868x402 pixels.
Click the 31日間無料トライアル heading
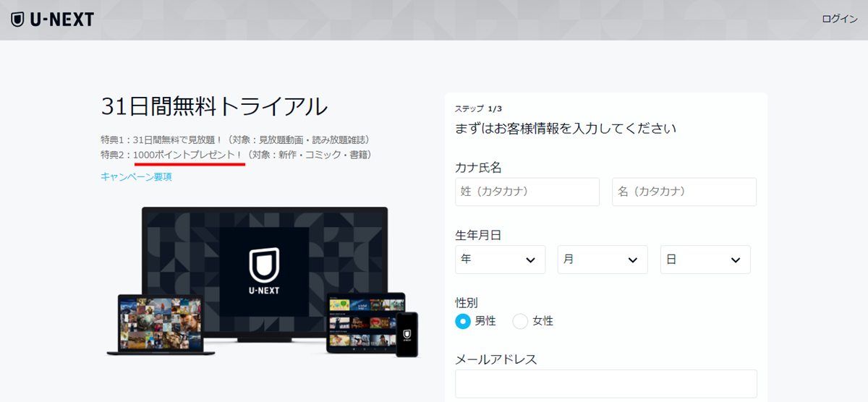[214, 106]
